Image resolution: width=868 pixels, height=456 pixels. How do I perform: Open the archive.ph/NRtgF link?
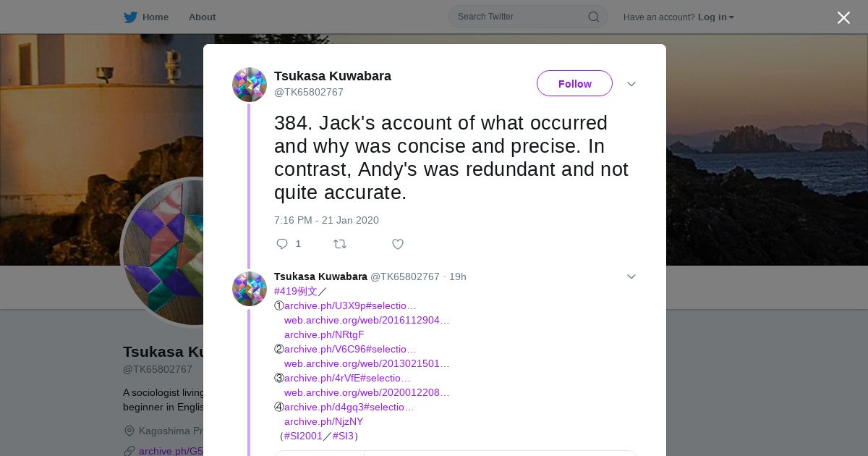point(324,334)
